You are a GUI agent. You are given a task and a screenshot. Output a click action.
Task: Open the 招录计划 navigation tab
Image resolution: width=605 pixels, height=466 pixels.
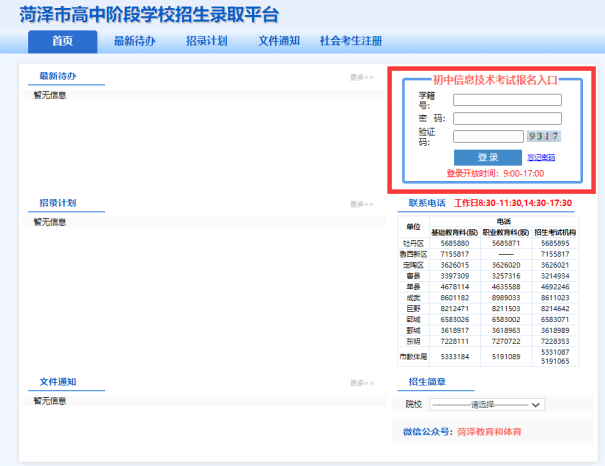(x=207, y=41)
